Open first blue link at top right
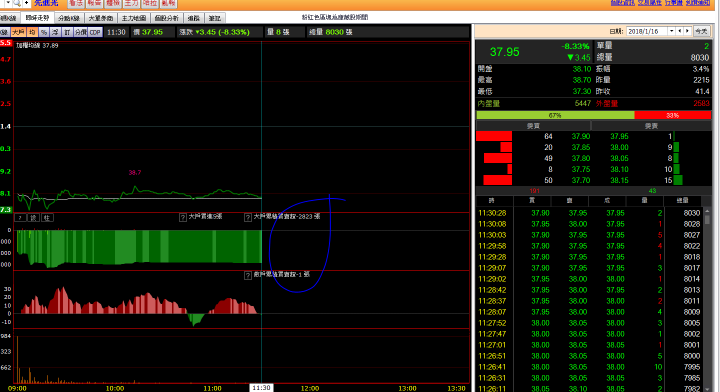Screen dimensions: 720x392 pos(622,3)
